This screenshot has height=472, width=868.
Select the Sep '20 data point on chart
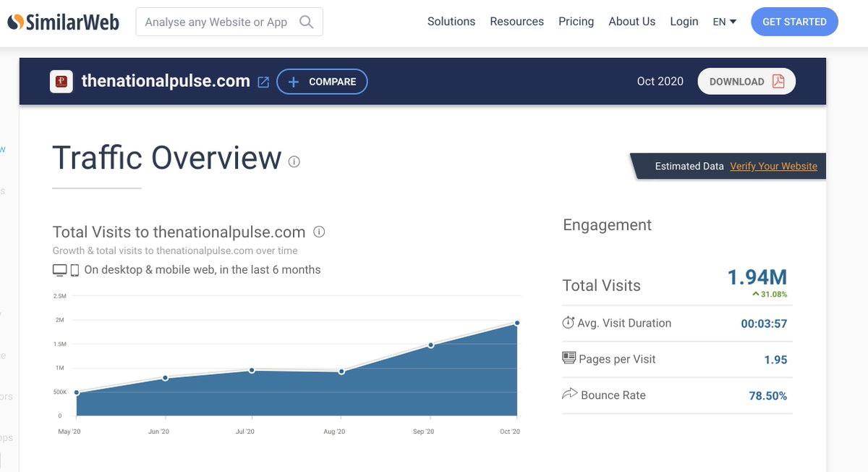coord(431,345)
